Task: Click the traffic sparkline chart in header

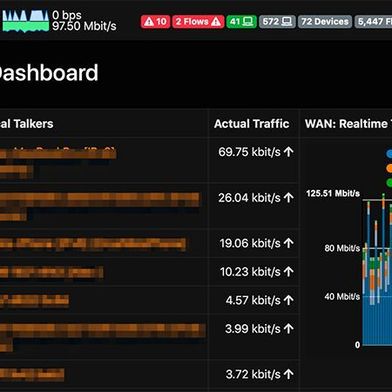Action: click(x=25, y=21)
